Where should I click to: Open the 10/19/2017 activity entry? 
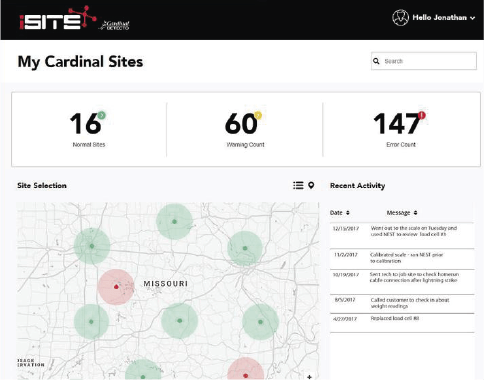point(402,282)
